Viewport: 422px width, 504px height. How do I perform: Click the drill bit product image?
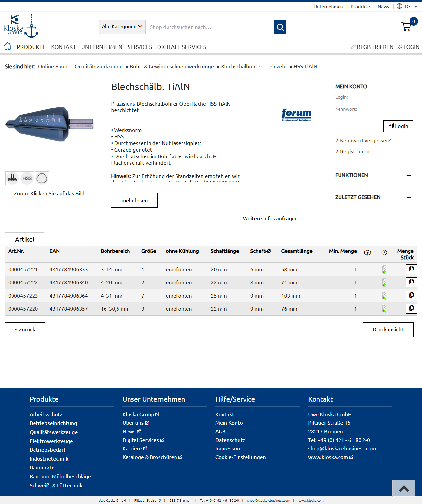tap(49, 124)
